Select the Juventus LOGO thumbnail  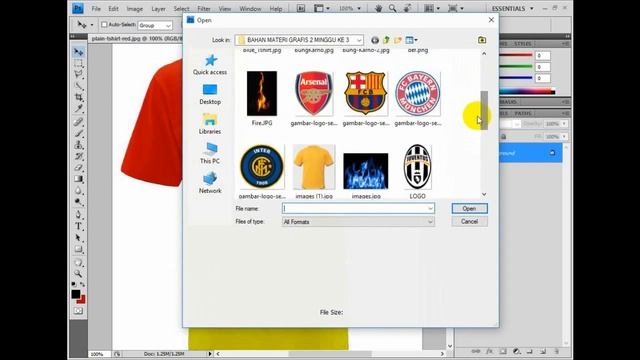point(417,167)
